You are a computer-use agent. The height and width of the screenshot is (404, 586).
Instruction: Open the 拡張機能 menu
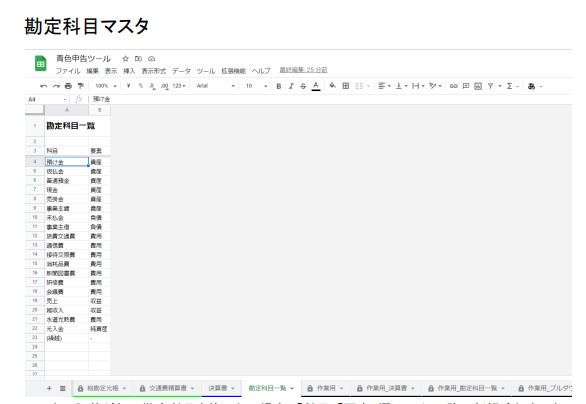tap(233, 71)
